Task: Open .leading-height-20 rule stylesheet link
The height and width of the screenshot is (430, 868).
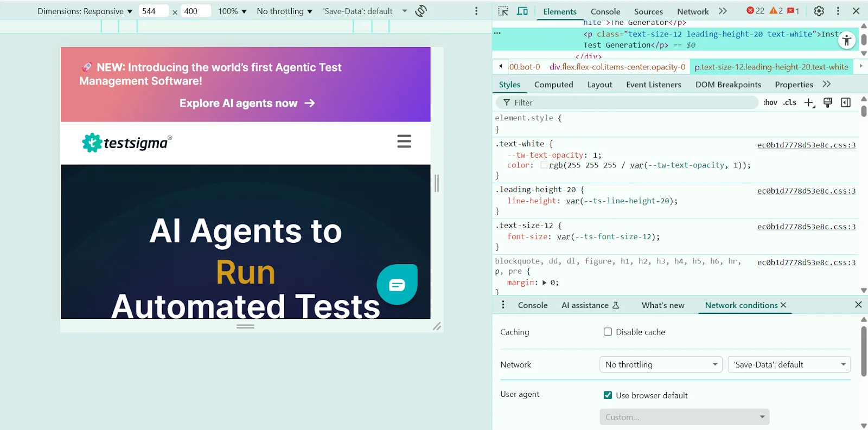Action: click(x=806, y=191)
